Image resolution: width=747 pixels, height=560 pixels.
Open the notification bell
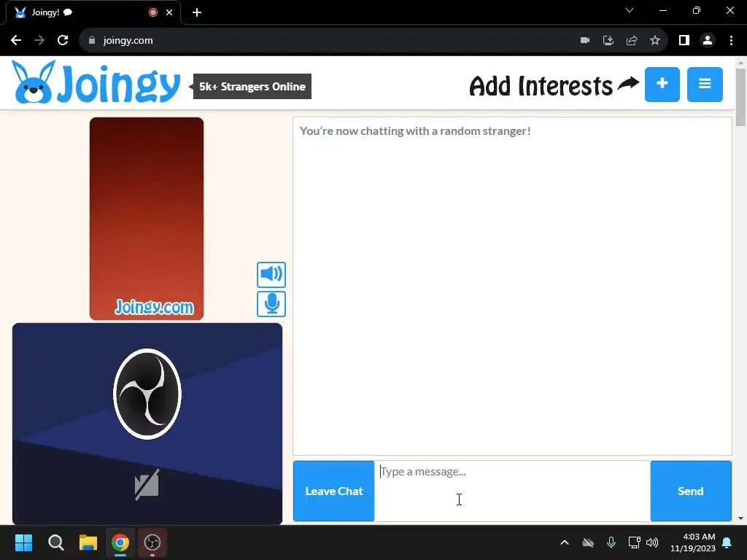[727, 542]
